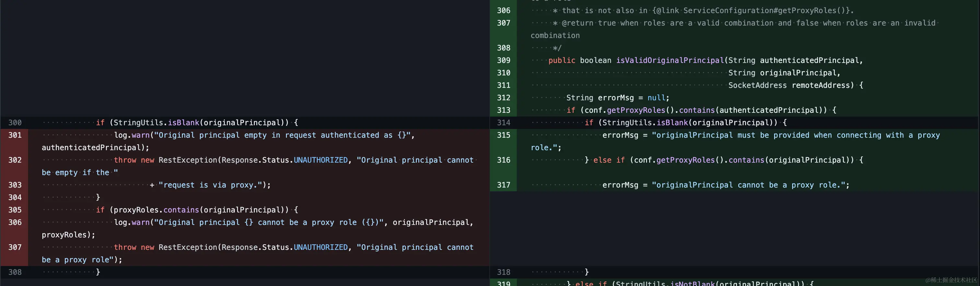Image resolution: width=980 pixels, height=286 pixels.
Task: Click 'String errorMsg = null;' declaration
Action: 617,98
